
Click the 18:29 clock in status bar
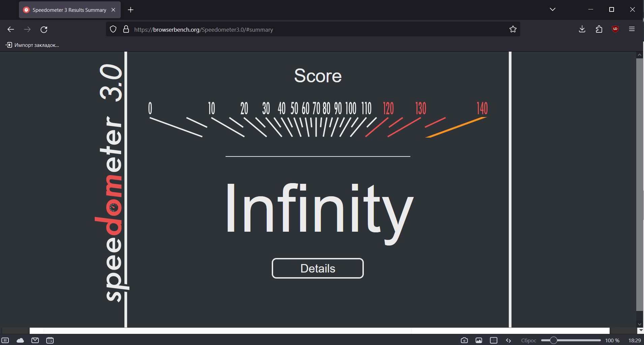pos(635,340)
